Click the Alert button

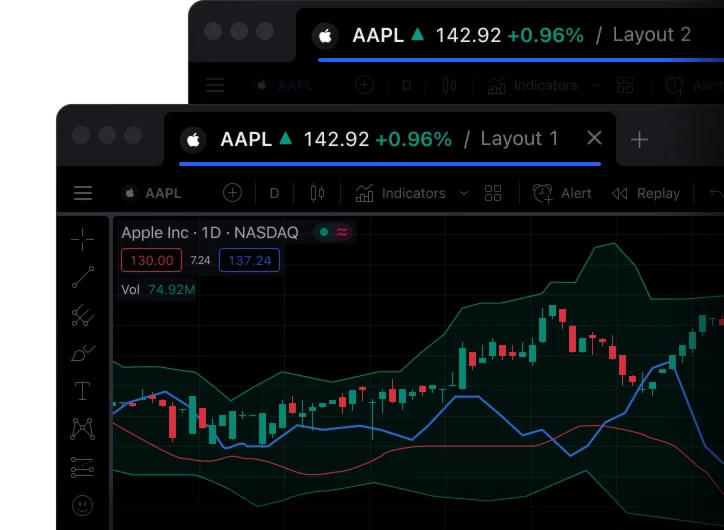click(562, 193)
